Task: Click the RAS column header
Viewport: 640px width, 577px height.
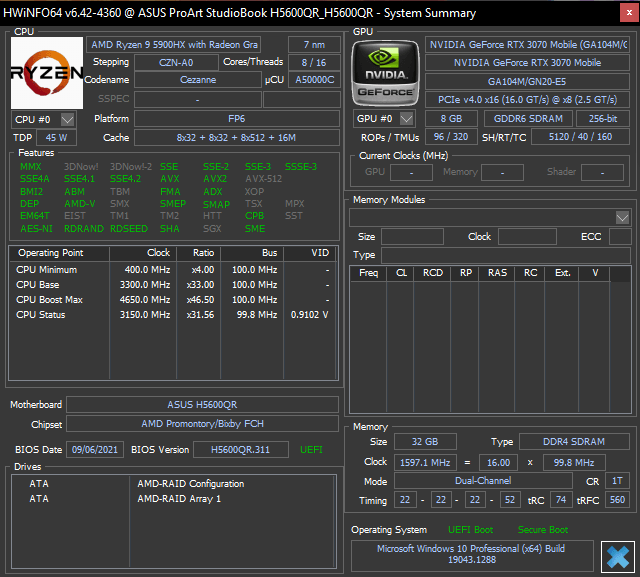Action: coord(497,273)
